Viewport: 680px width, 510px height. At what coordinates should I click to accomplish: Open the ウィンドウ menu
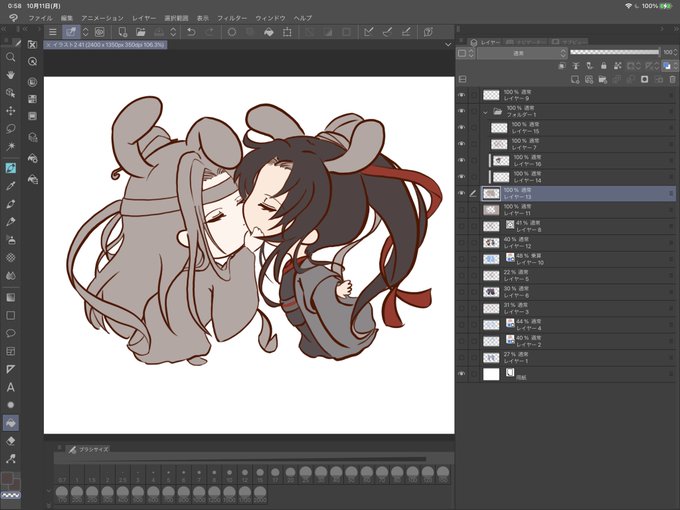click(x=270, y=18)
